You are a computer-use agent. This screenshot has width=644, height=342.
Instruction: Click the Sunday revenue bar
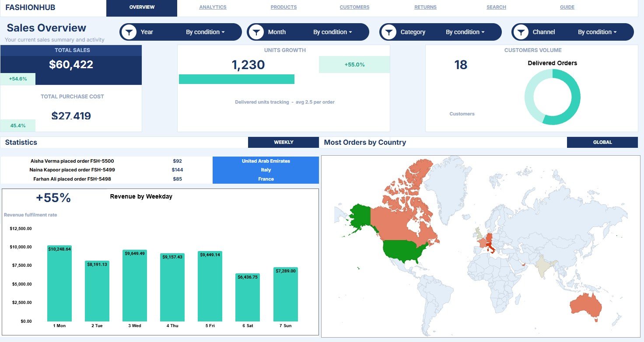tap(286, 294)
